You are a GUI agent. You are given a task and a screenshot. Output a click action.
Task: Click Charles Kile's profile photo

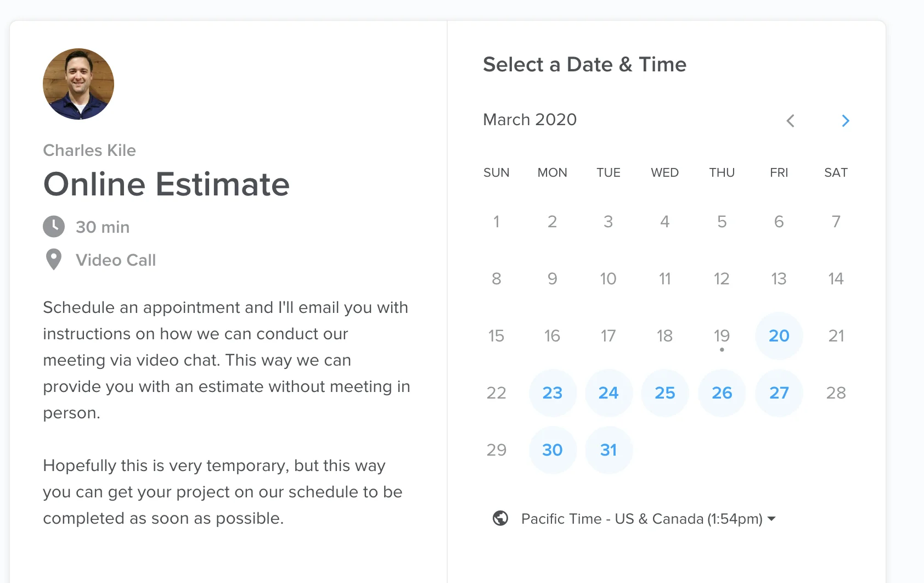tap(78, 84)
